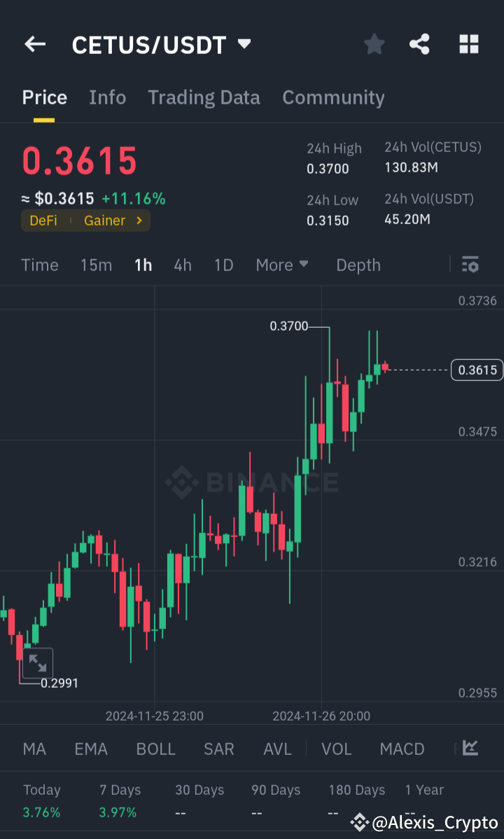Open chart settings icon next to Depth

pyautogui.click(x=470, y=265)
